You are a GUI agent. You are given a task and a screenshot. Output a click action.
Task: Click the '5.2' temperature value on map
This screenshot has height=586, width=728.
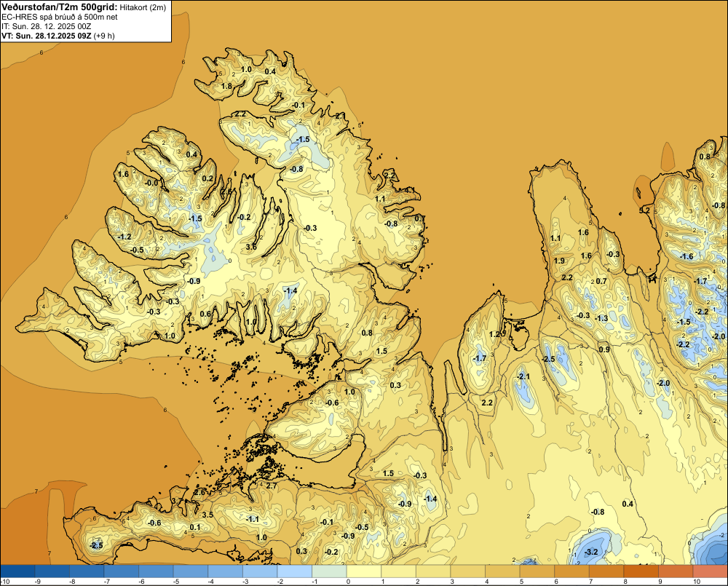click(644, 210)
